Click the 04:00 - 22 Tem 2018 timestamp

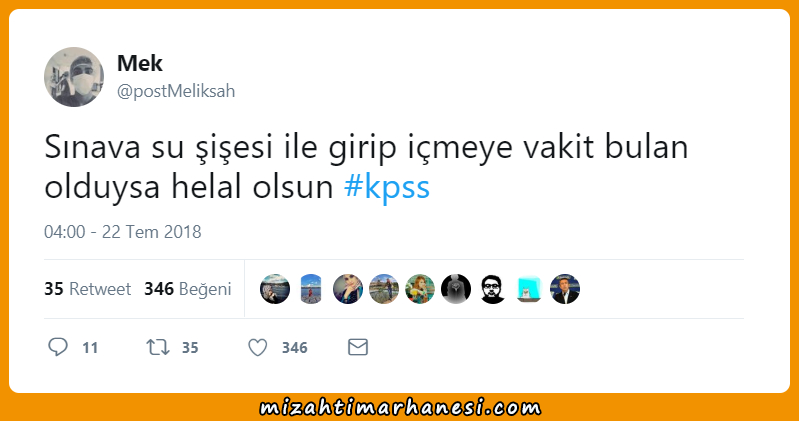click(x=122, y=232)
